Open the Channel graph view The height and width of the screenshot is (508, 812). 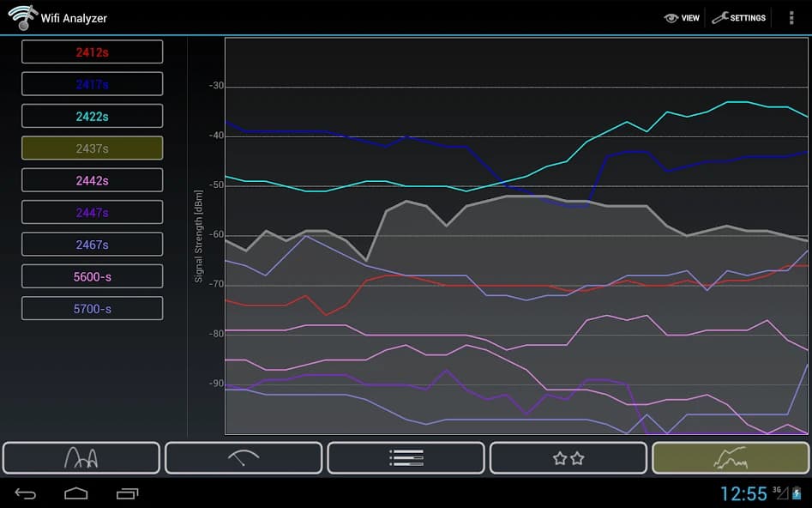(x=81, y=457)
